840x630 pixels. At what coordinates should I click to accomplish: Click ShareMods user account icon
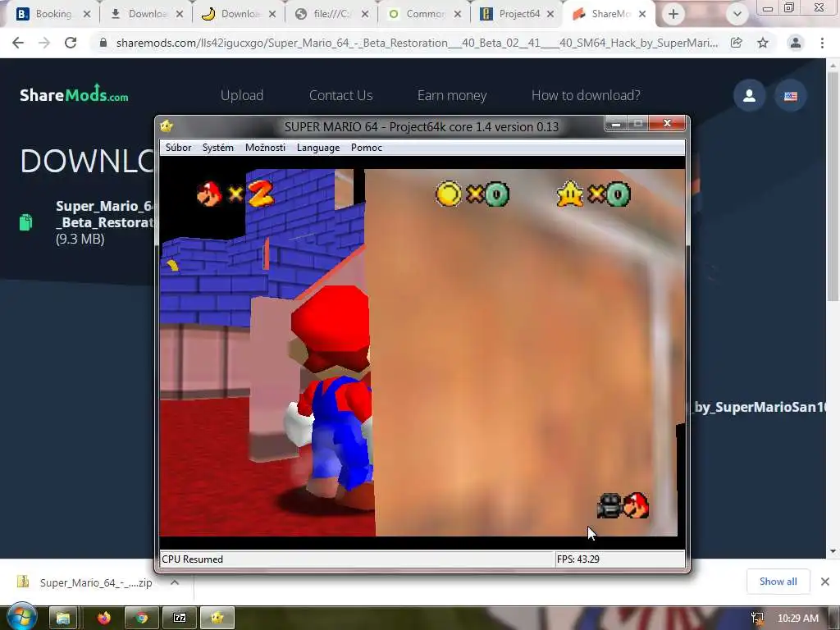[750, 96]
